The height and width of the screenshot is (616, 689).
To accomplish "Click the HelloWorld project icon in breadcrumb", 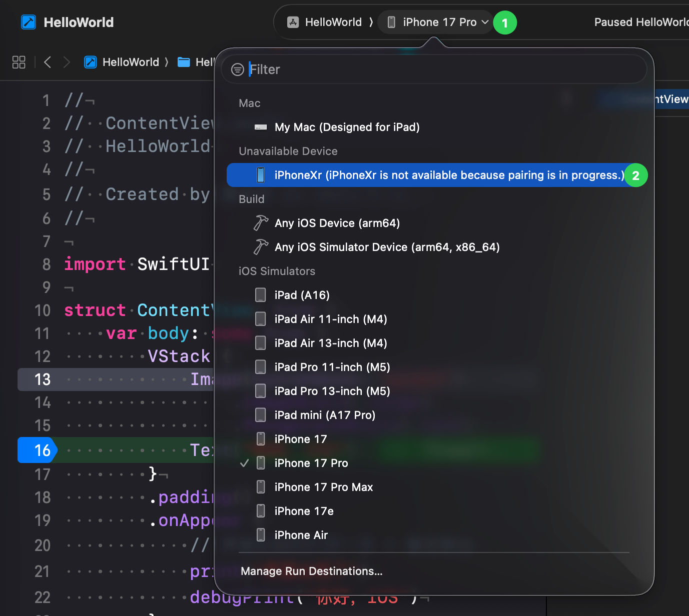I will click(x=91, y=62).
